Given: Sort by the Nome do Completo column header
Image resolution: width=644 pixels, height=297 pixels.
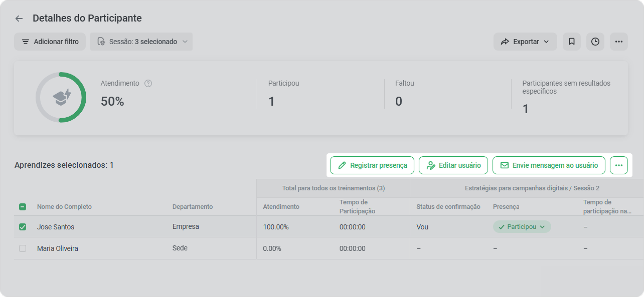Looking at the screenshot, I should tap(64, 207).
